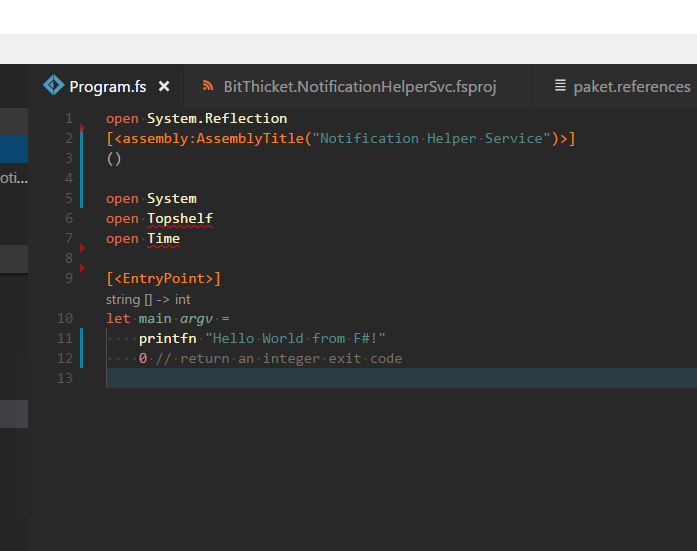Viewport: 697px width, 551px height.
Task: Click 'main' in the let binding
Action: click(155, 319)
